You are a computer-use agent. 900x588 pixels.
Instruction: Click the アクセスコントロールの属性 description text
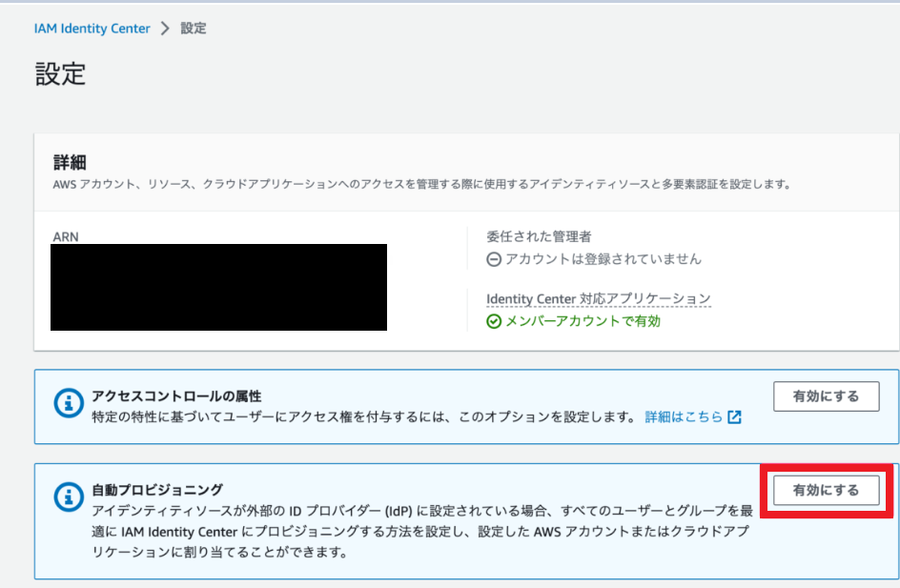pyautogui.click(x=364, y=417)
